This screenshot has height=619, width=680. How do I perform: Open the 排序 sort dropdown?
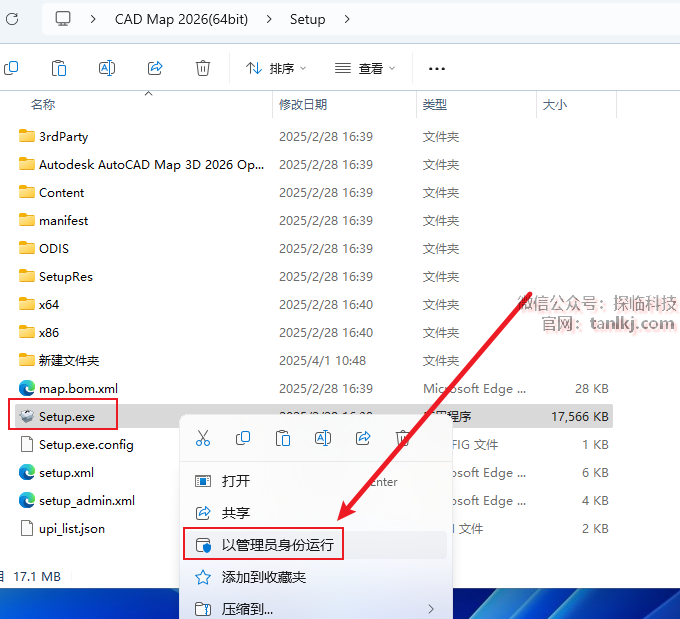(x=276, y=69)
